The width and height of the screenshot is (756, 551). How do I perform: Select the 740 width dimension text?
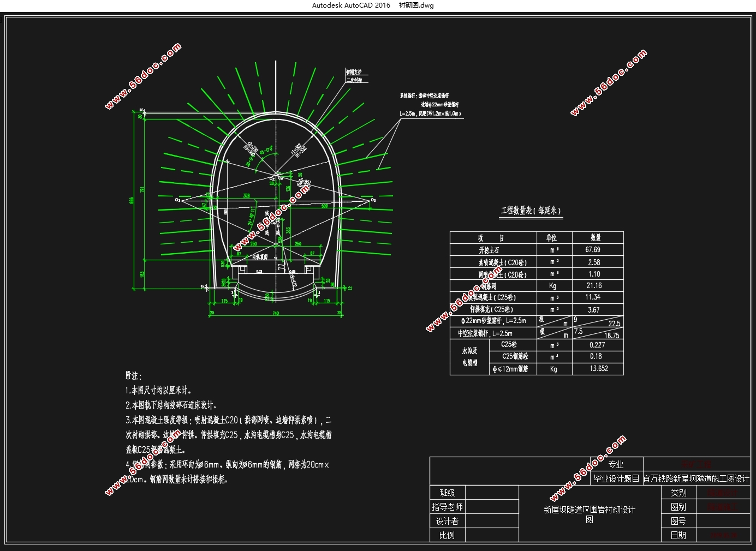[x=276, y=313]
